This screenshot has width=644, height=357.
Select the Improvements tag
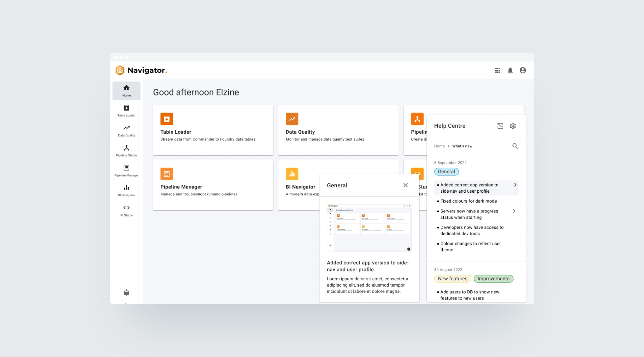click(x=493, y=279)
